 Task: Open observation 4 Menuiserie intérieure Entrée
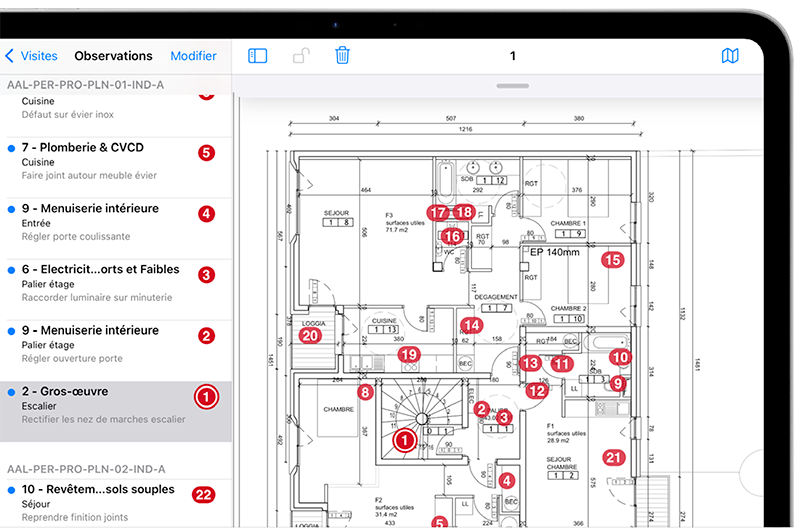[x=115, y=222]
